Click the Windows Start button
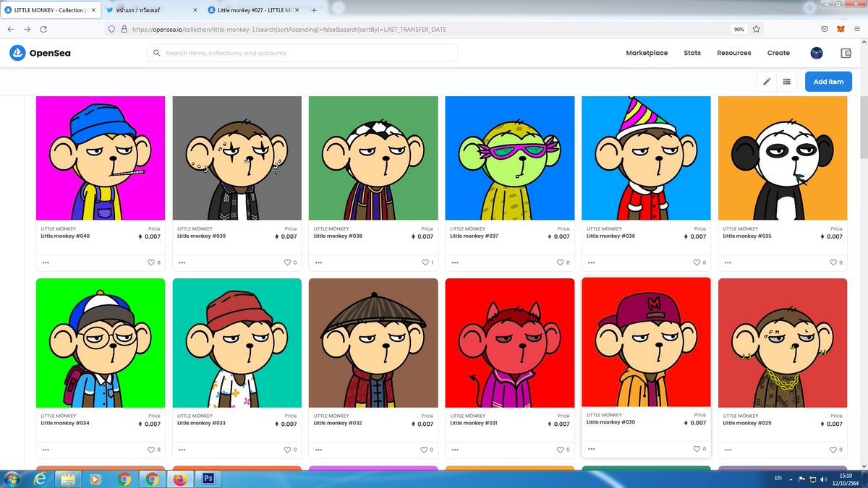The image size is (868, 488). [12, 479]
